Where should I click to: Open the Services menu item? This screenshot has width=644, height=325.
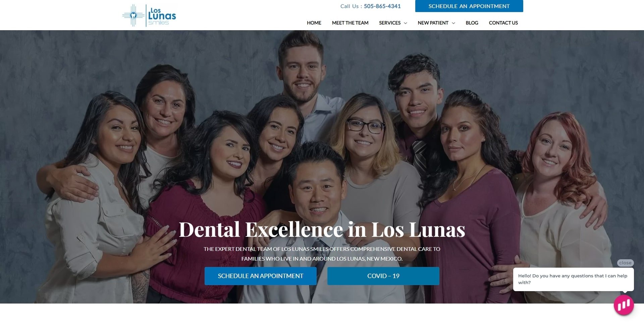(389, 23)
